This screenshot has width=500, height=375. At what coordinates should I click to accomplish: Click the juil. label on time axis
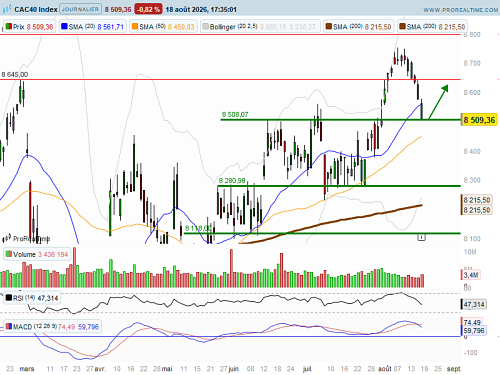tap(307, 369)
